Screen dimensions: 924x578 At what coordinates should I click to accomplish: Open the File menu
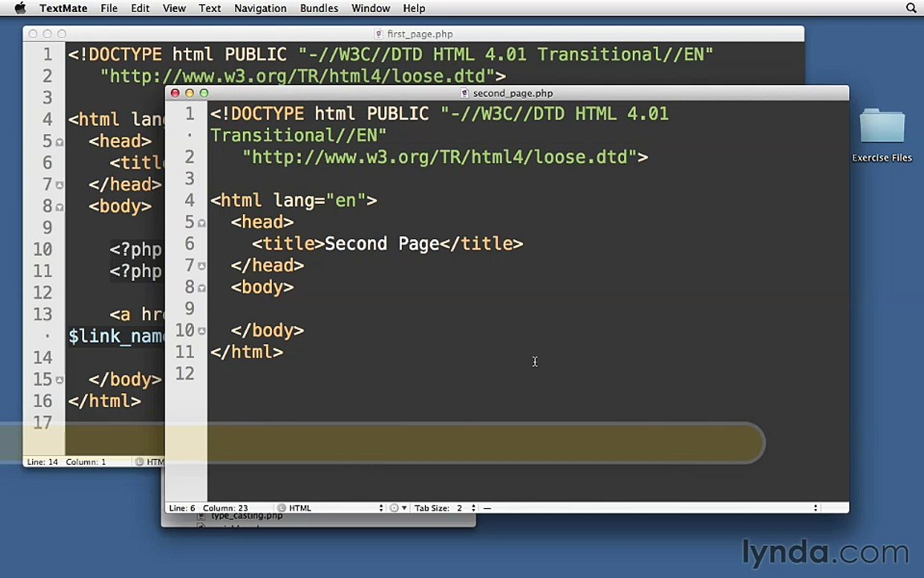(x=109, y=8)
